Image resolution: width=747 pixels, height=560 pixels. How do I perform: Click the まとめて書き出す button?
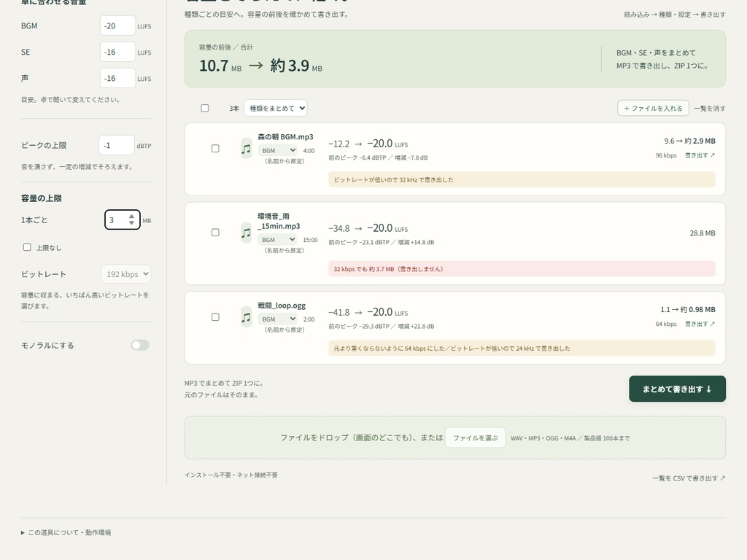pyautogui.click(x=677, y=389)
